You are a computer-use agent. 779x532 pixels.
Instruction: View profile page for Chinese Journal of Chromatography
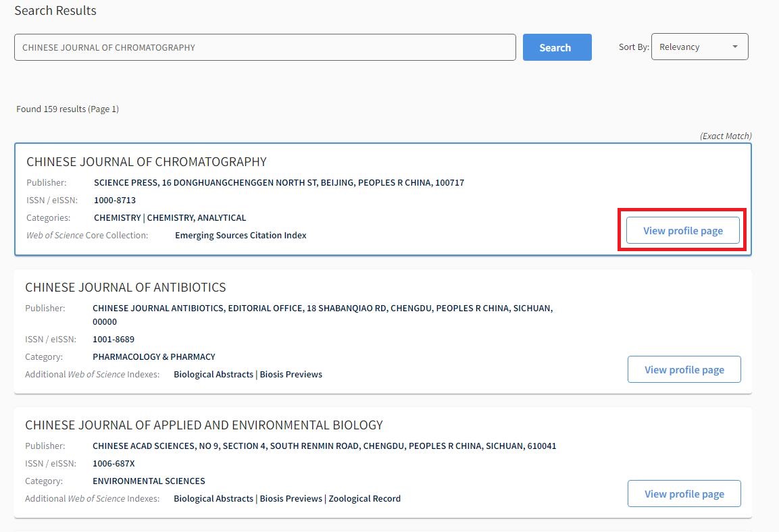[682, 231]
